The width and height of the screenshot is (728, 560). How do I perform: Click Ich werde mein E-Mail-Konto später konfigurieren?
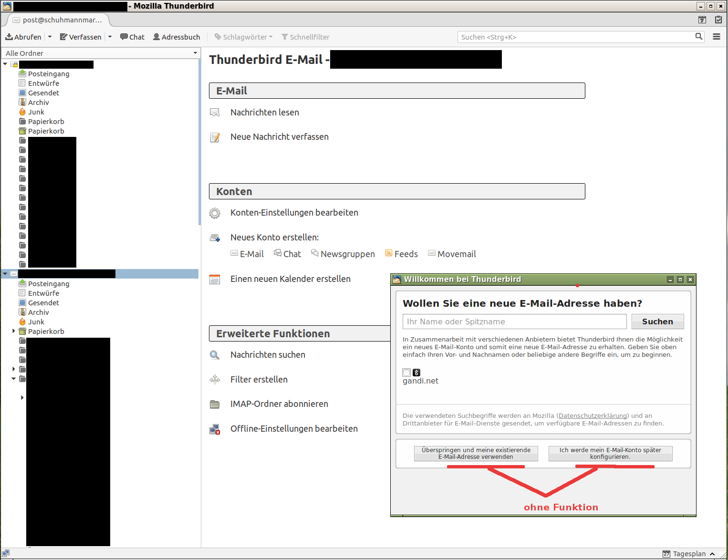click(x=610, y=454)
